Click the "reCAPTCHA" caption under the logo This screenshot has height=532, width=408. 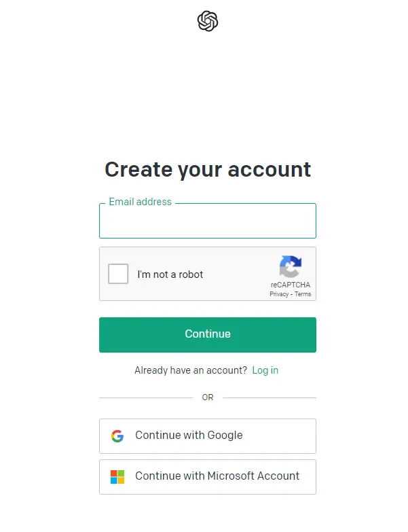click(290, 285)
